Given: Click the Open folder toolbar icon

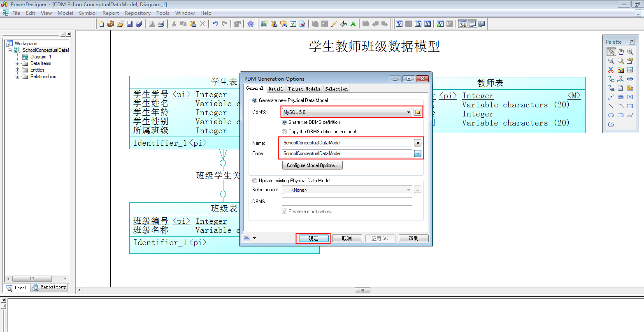Looking at the screenshot, I should click(120, 24).
